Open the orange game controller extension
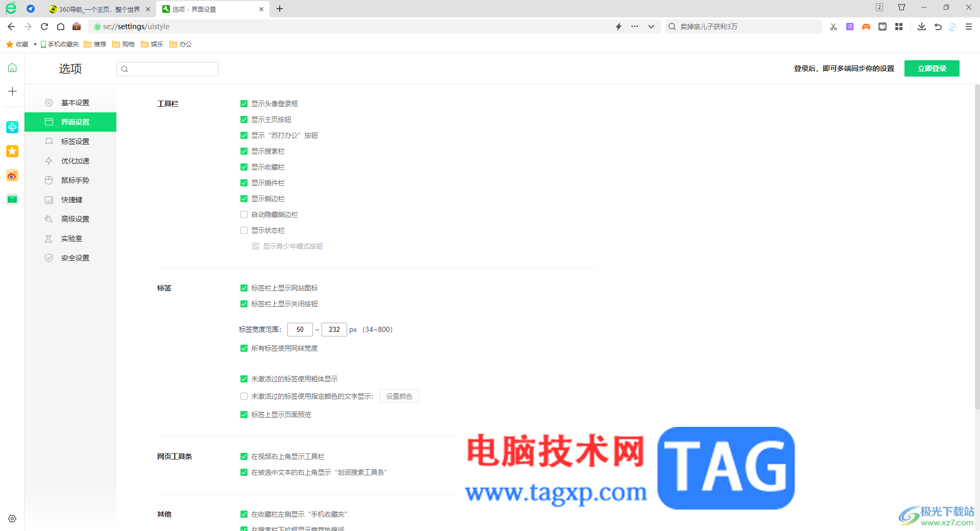The width and height of the screenshot is (980, 531). (x=866, y=27)
